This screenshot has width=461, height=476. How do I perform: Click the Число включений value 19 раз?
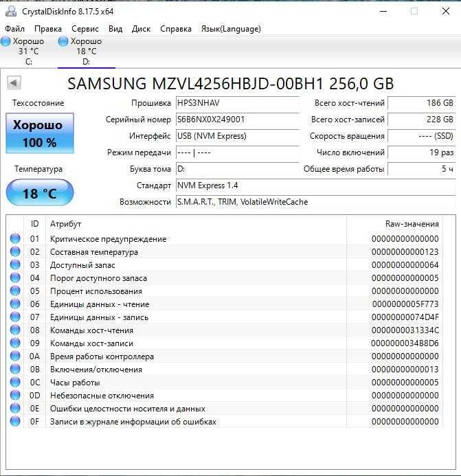pyautogui.click(x=422, y=152)
